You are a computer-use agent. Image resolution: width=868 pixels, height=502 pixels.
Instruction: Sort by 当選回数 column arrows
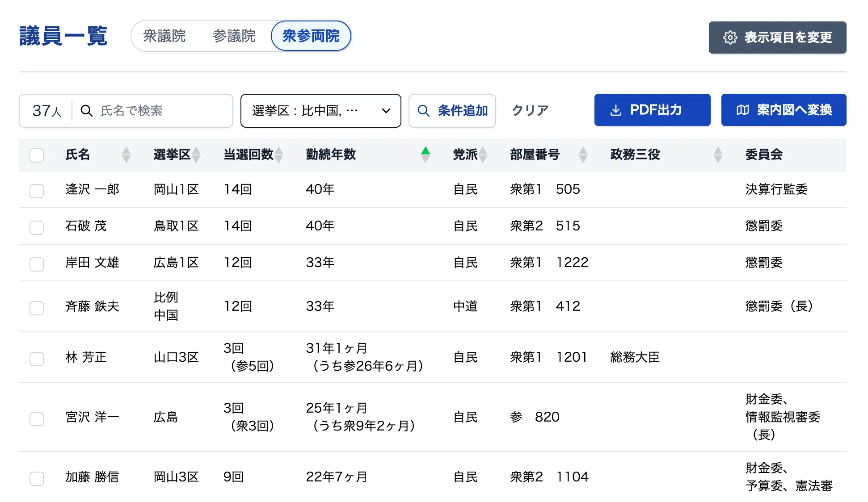click(x=279, y=155)
